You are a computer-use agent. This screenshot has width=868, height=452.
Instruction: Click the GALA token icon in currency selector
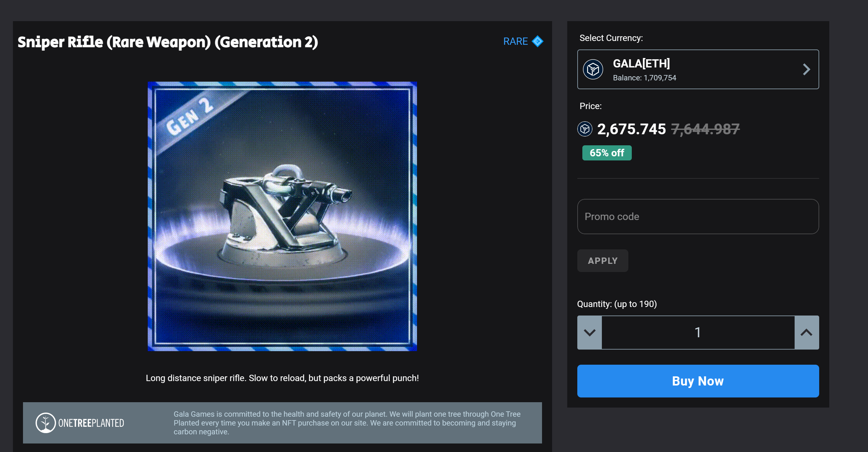593,69
